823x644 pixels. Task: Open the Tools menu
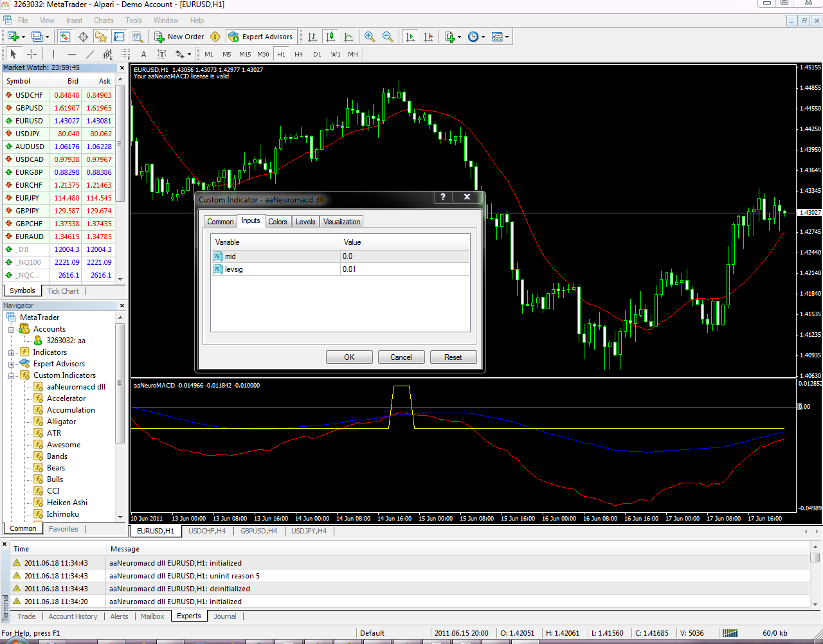pos(134,21)
